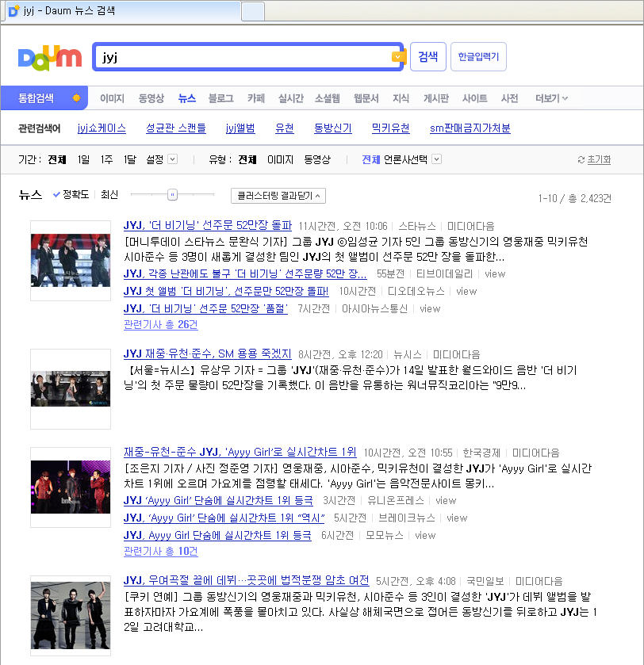
Task: Sort news by 최신
Action: pos(109,195)
